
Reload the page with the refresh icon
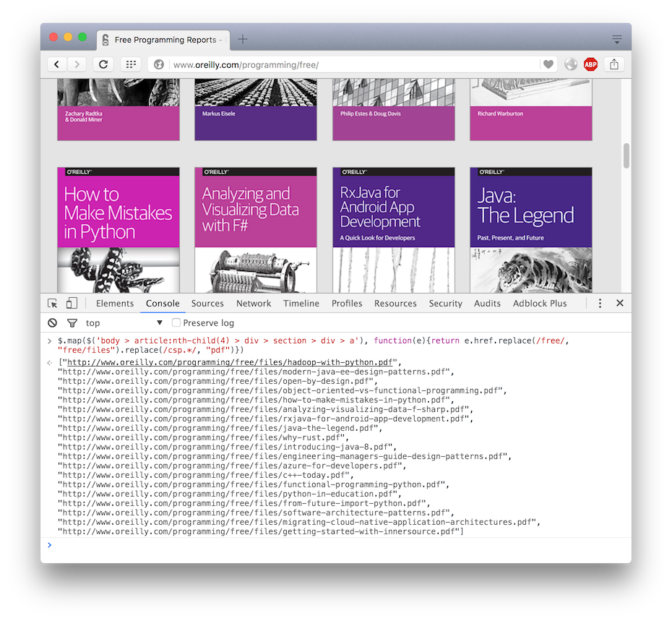(x=103, y=64)
